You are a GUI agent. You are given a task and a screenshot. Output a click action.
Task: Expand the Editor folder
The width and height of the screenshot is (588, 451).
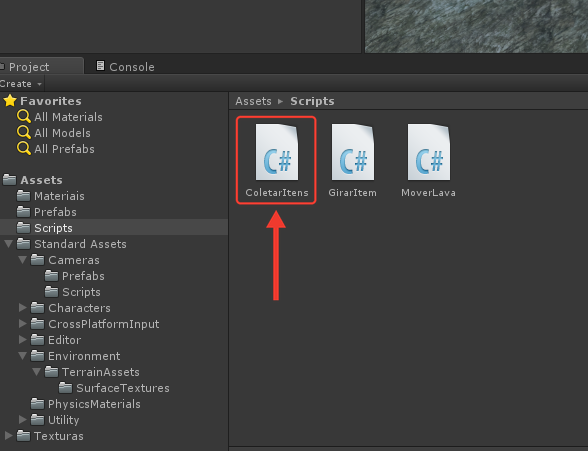tap(22, 340)
